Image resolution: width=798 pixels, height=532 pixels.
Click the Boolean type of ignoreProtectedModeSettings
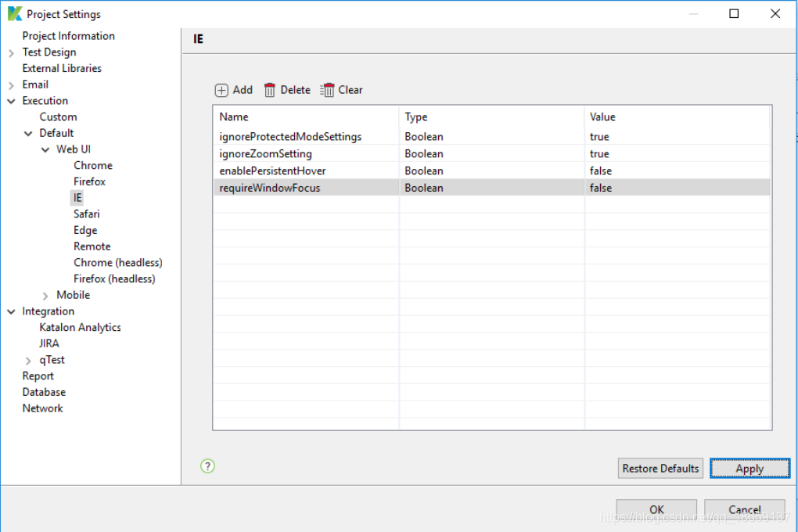424,137
